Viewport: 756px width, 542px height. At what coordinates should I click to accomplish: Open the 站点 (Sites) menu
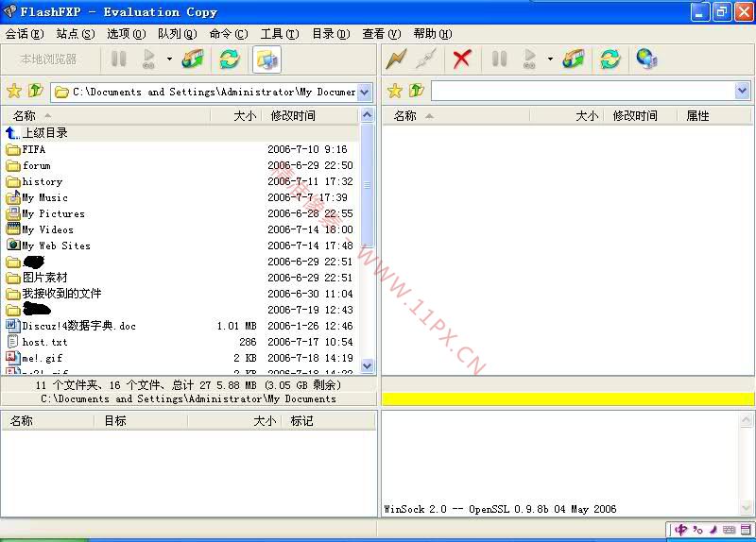coord(75,34)
